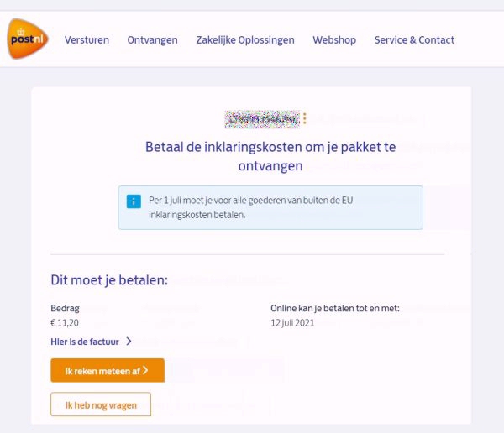Click the Ik heb nog vragen button
The height and width of the screenshot is (433, 504).
[101, 404]
